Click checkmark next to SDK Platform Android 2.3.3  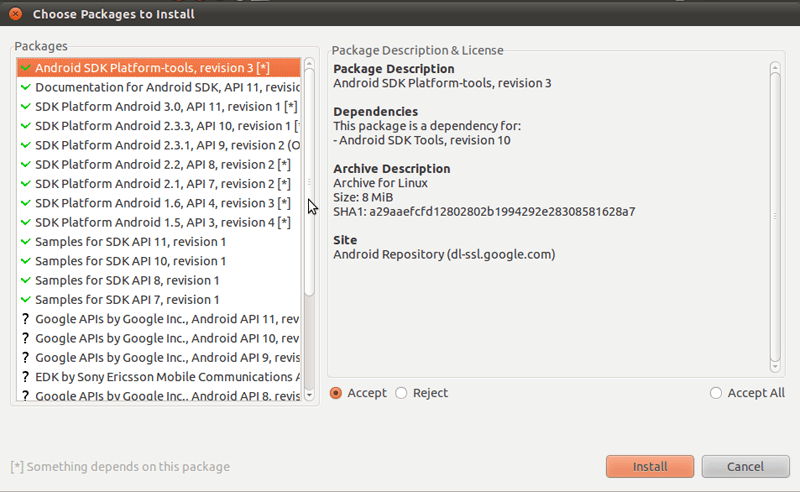tap(26, 126)
